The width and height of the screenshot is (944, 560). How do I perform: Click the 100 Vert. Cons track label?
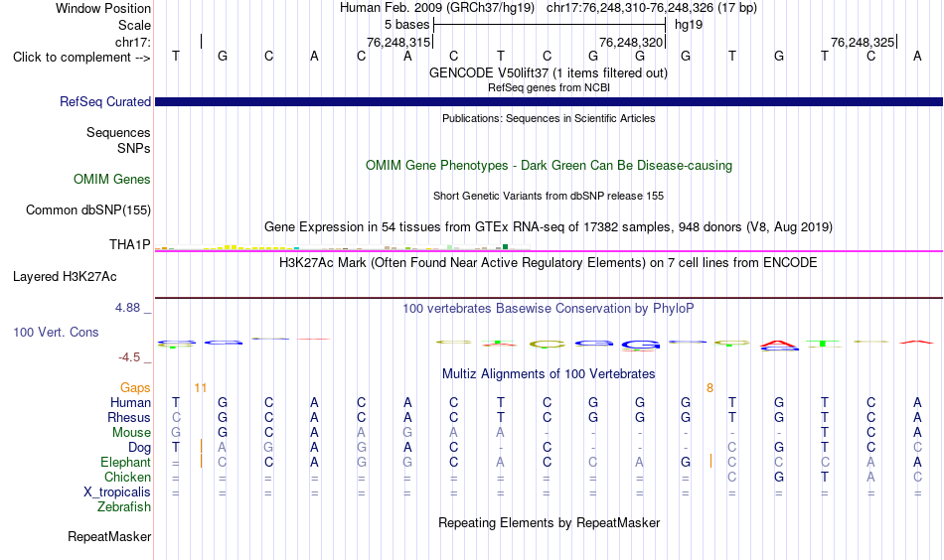point(56,332)
